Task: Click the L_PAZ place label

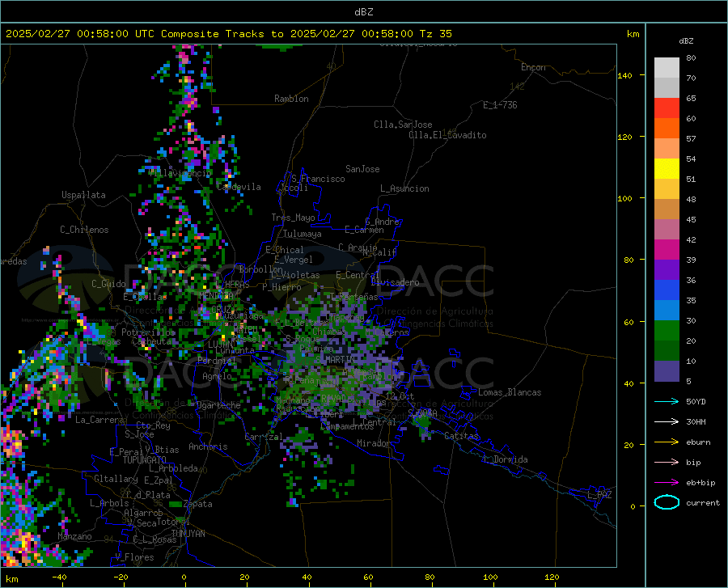Action: [599, 495]
